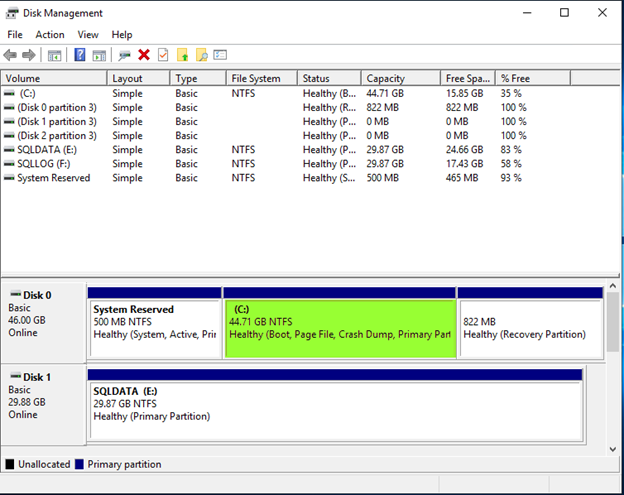Click drive icon beside SQLDATA (E:) row
624x495 pixels.
9,150
